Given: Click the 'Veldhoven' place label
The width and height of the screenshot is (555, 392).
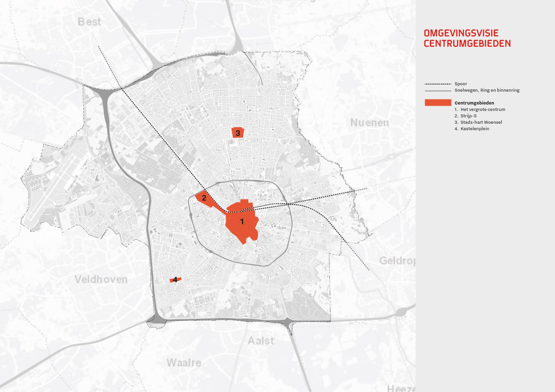Looking at the screenshot, I should (x=101, y=279).
